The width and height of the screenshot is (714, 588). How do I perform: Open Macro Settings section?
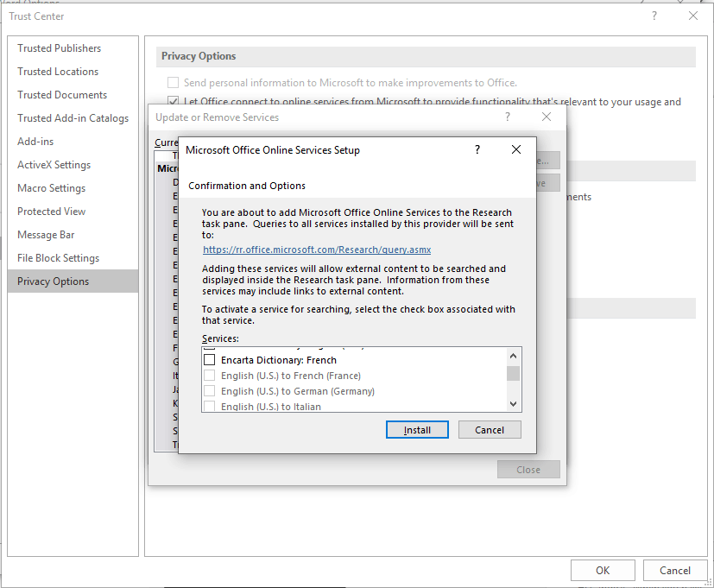tap(73, 188)
